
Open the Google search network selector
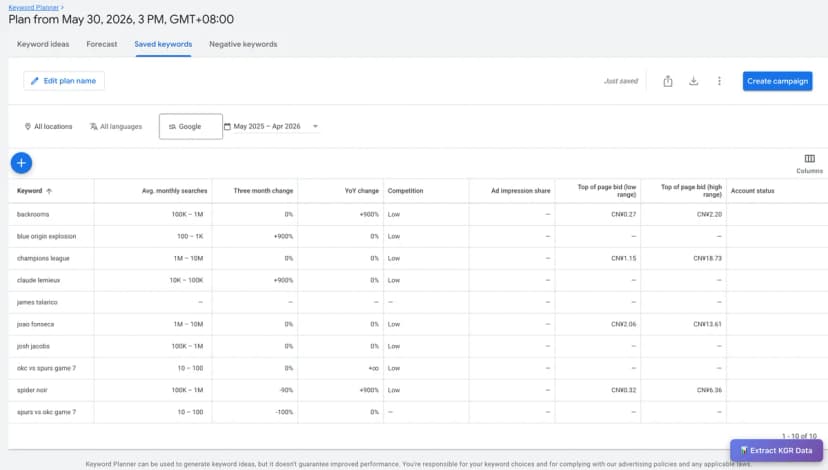coord(191,127)
